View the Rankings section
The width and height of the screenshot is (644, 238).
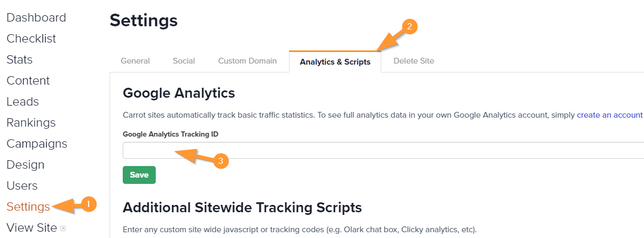pos(31,123)
